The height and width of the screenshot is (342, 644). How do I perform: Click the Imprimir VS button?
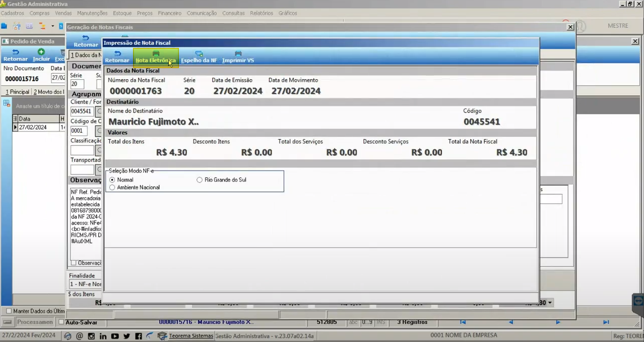coord(238,56)
